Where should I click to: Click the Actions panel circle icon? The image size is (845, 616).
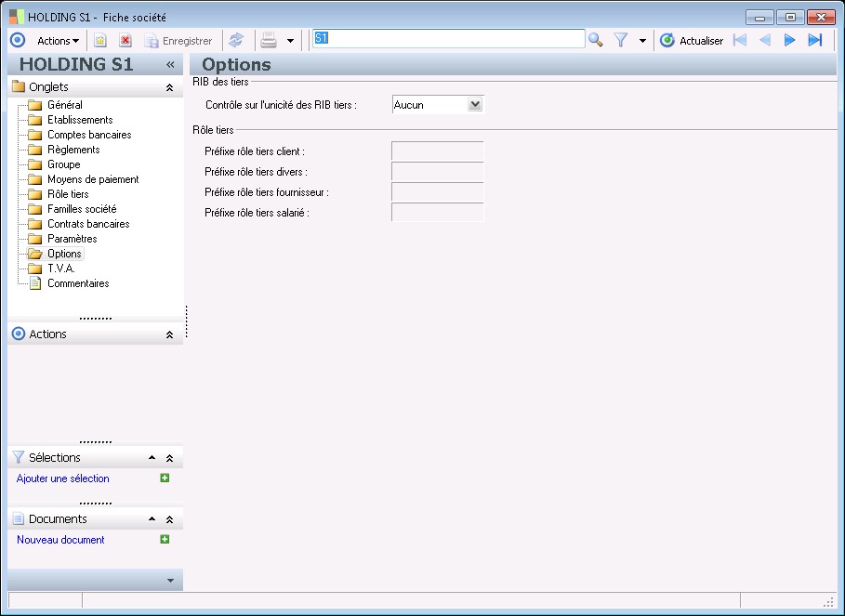click(x=19, y=334)
